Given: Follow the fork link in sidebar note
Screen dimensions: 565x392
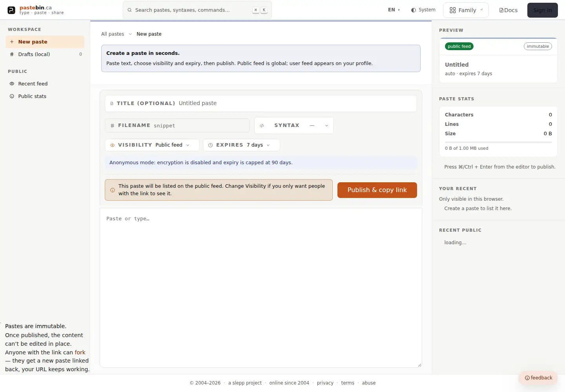Looking at the screenshot, I should (x=80, y=352).
